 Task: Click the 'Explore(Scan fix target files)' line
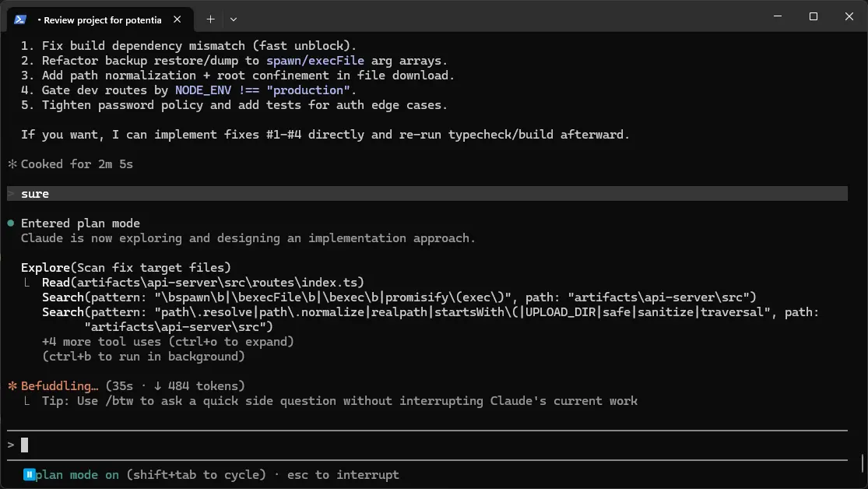click(125, 268)
